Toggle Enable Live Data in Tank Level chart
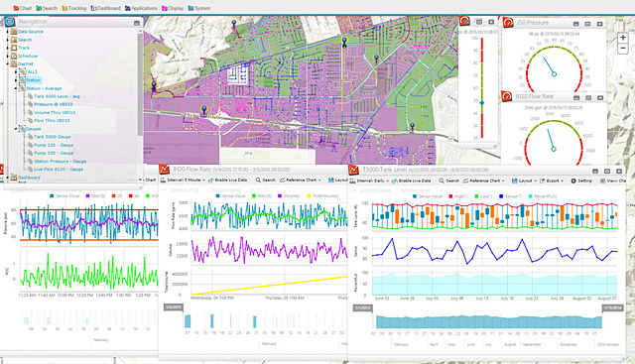635x364 pixels. coord(412,181)
